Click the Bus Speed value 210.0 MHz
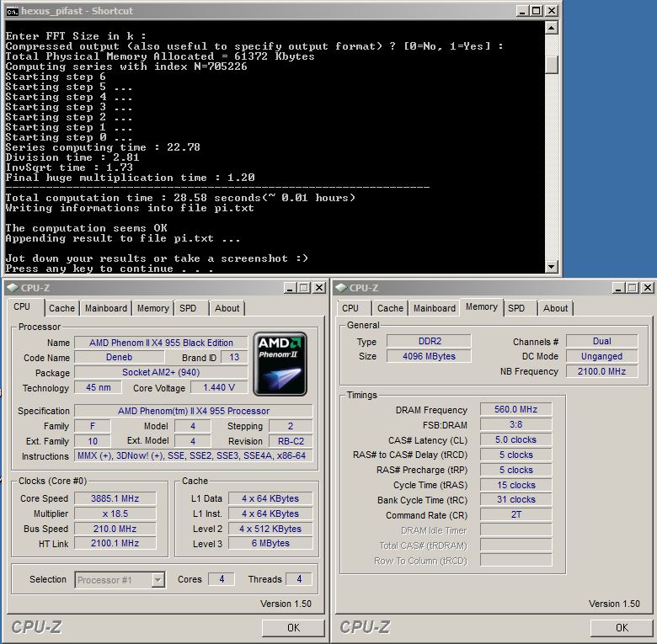The width and height of the screenshot is (657, 644). [x=115, y=529]
